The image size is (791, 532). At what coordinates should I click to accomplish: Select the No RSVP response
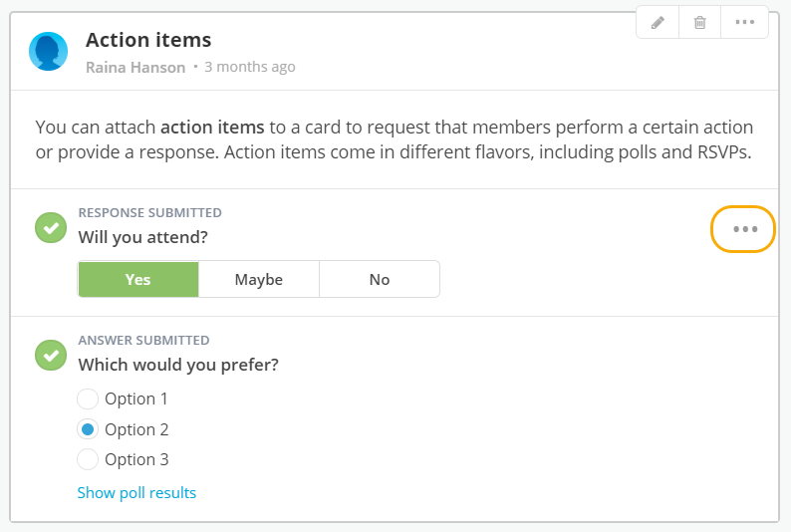click(x=380, y=280)
